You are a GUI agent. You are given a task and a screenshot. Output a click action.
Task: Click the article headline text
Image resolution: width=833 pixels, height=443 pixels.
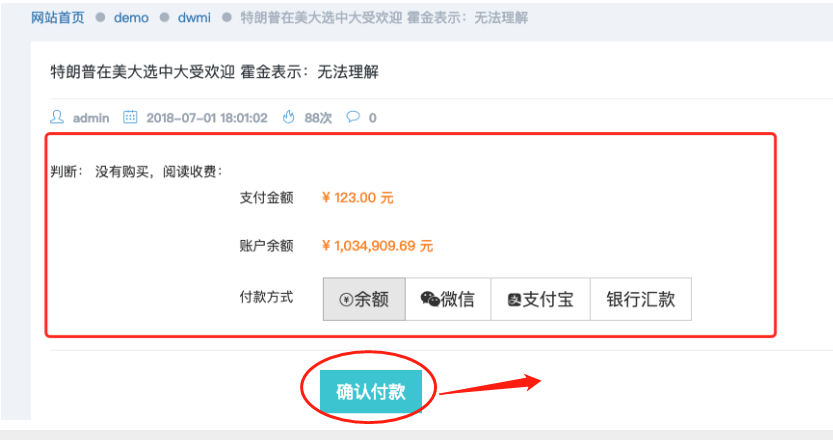coord(215,72)
